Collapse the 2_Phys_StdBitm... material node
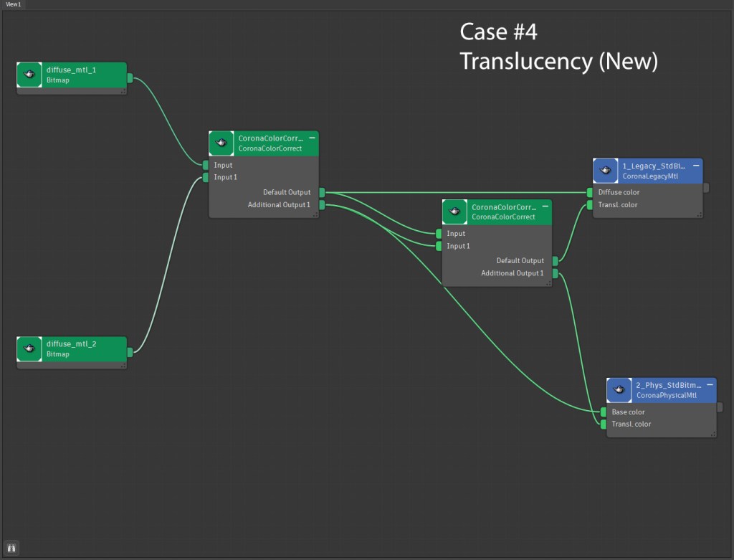734x560 pixels. coord(710,384)
